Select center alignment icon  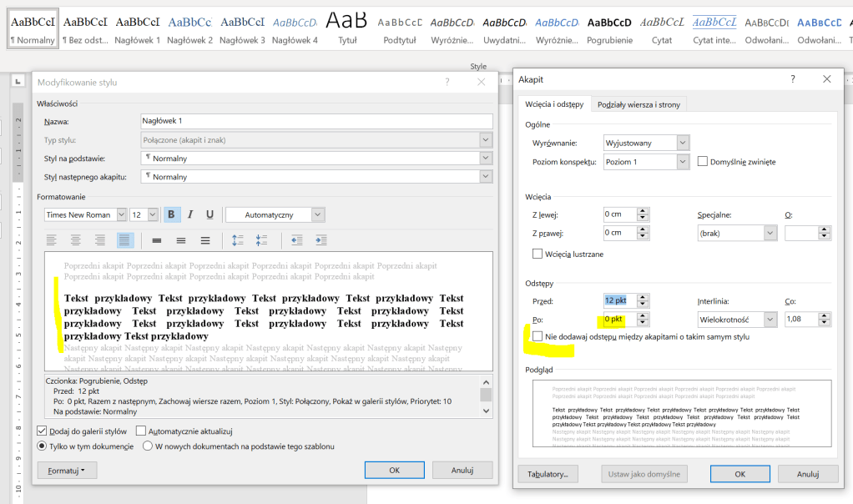pos(76,240)
